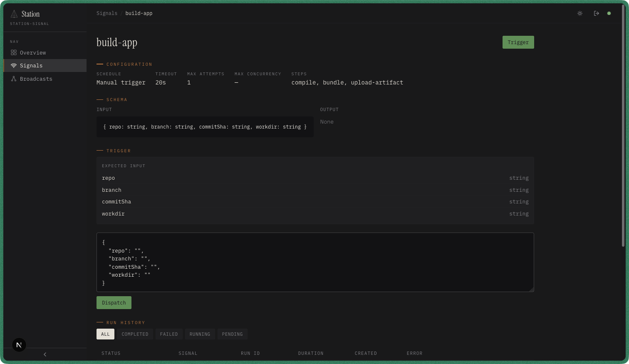Select the PENDING filter option
629x364 pixels.
(232, 334)
